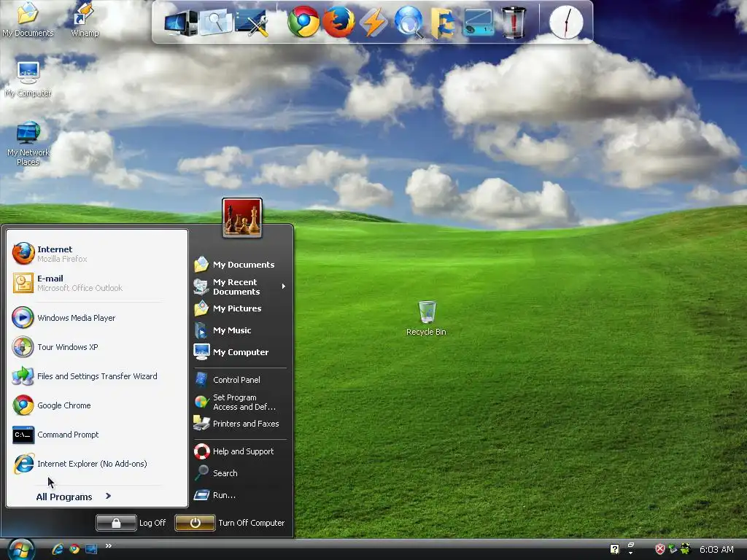Image resolution: width=747 pixels, height=560 pixels.
Task: Open My Computer desktop icon
Action: coord(28,79)
